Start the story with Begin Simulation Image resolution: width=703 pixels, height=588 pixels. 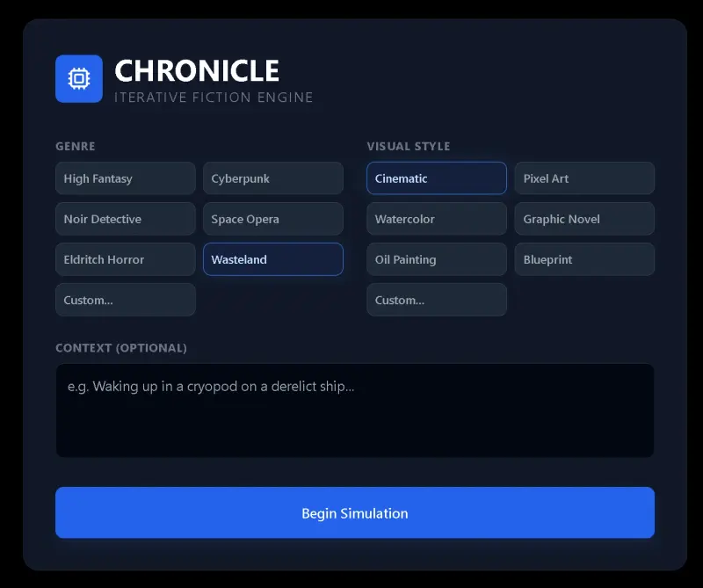tap(355, 512)
